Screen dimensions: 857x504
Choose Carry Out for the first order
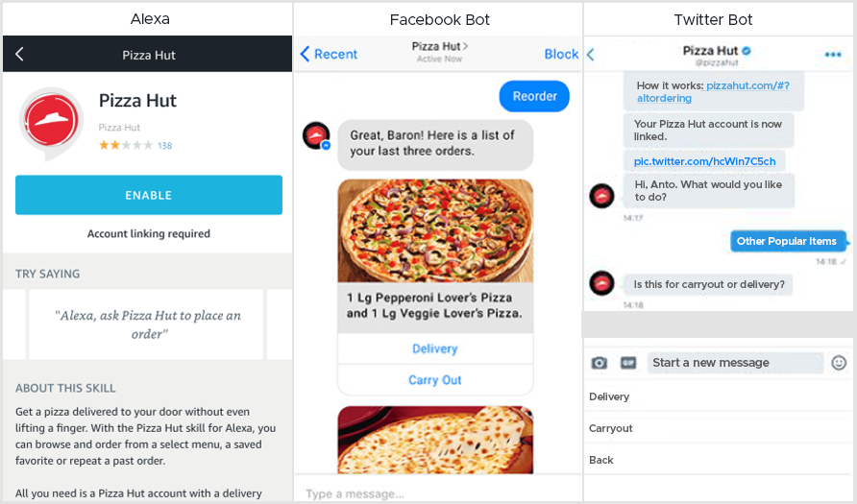coord(435,380)
